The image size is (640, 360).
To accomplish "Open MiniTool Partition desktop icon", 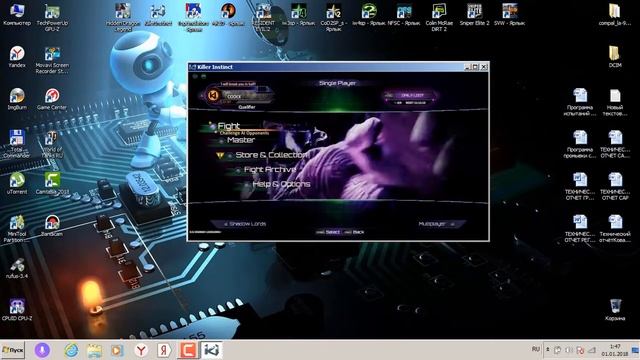I will point(17,228).
